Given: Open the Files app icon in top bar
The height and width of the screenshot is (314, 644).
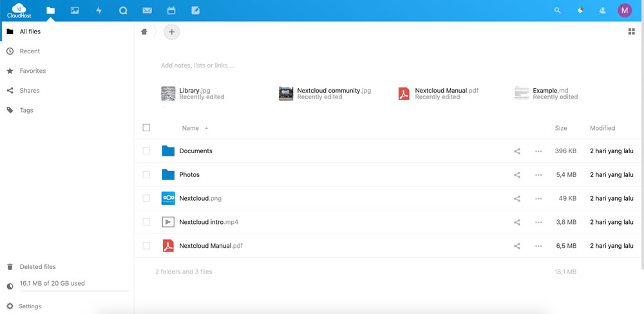Looking at the screenshot, I should coord(50,11).
